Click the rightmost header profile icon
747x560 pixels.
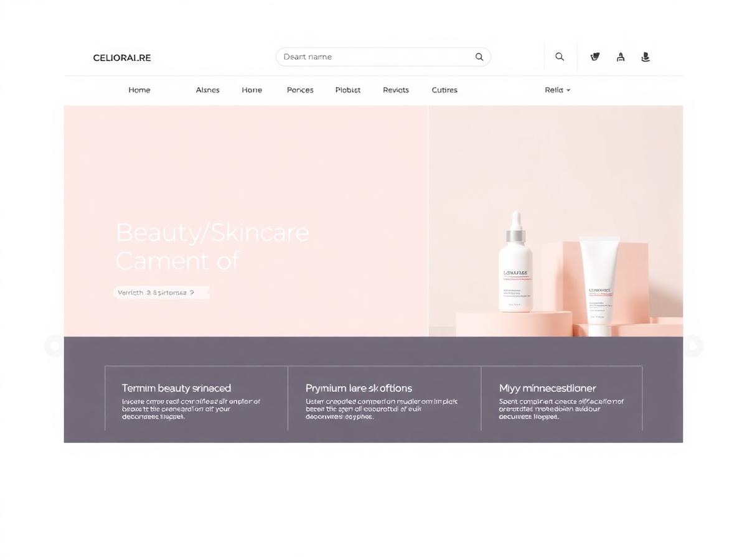[x=646, y=57]
